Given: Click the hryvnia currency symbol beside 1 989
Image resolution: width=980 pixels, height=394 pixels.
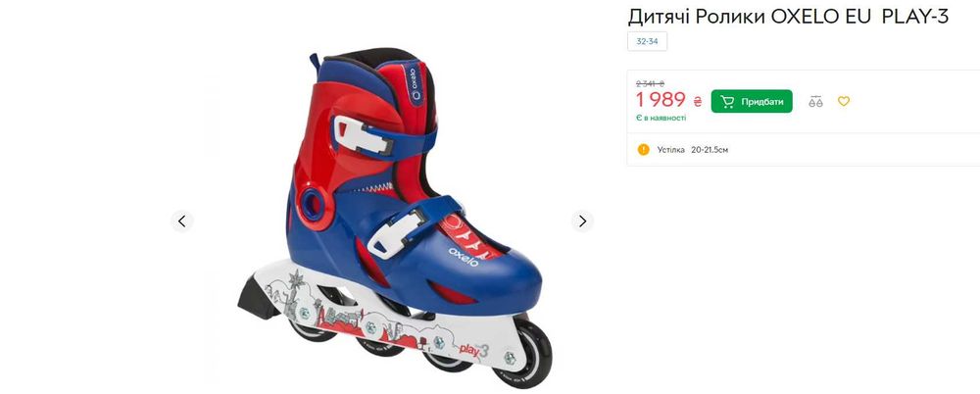Looking at the screenshot, I should (x=698, y=101).
